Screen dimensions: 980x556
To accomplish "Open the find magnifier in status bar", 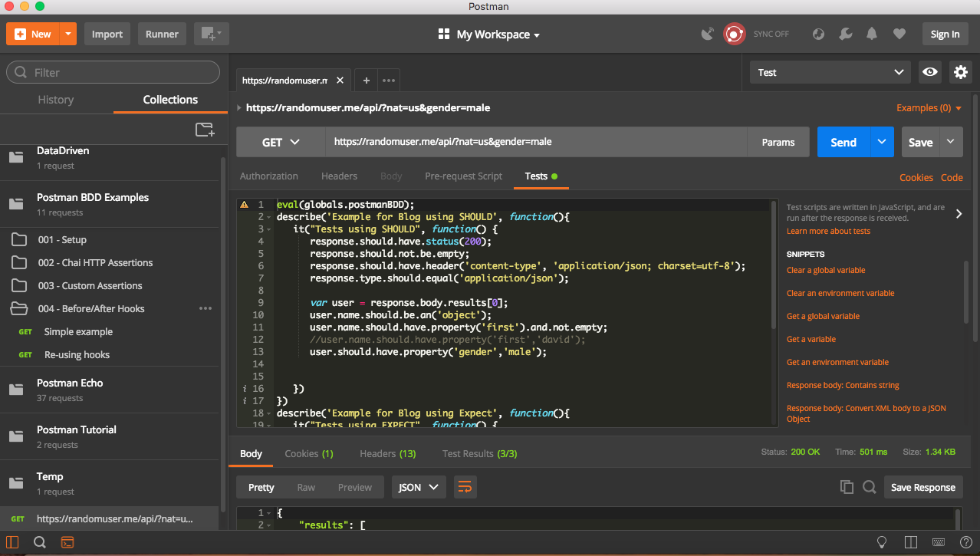I will (x=40, y=542).
